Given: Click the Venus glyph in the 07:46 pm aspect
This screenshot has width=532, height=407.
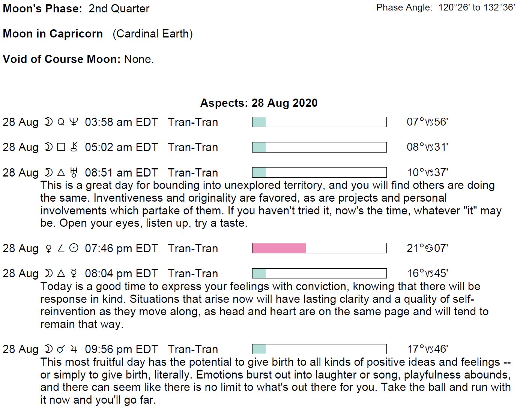Looking at the screenshot, I should pyautogui.click(x=48, y=248).
